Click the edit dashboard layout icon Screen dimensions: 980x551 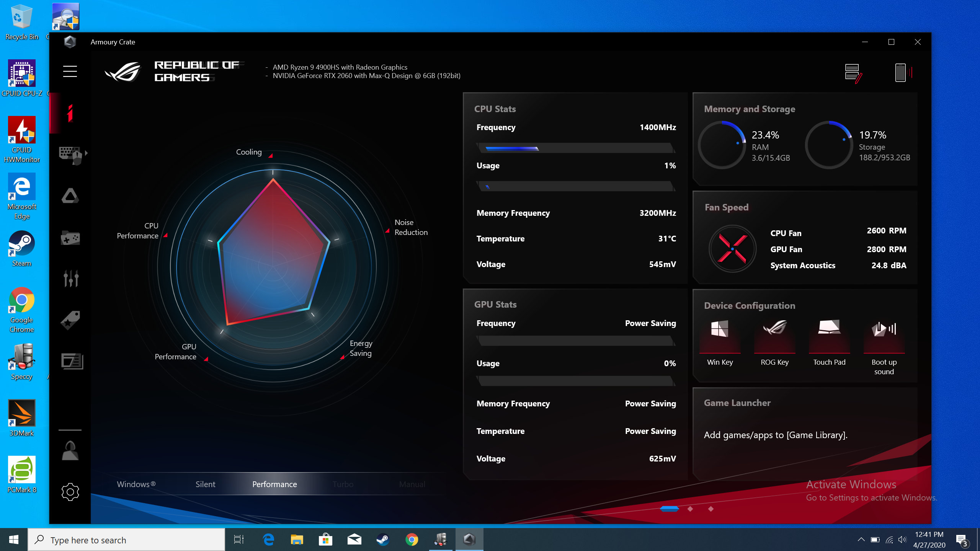pyautogui.click(x=853, y=73)
